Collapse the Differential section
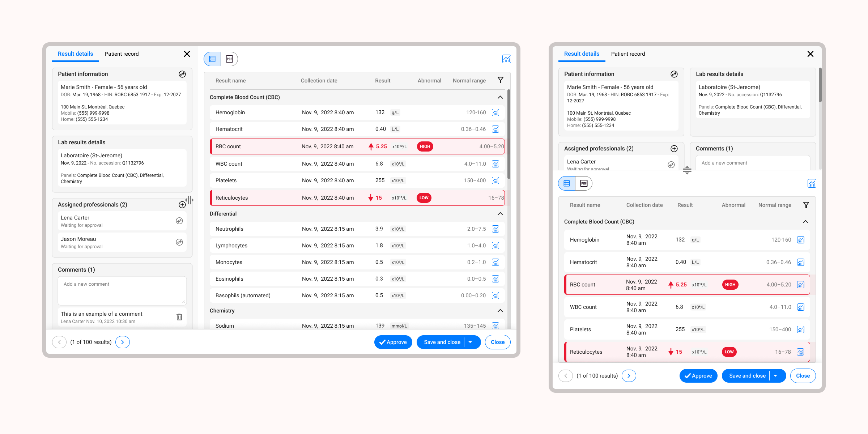Screen dimensions: 868x434 (x=500, y=214)
